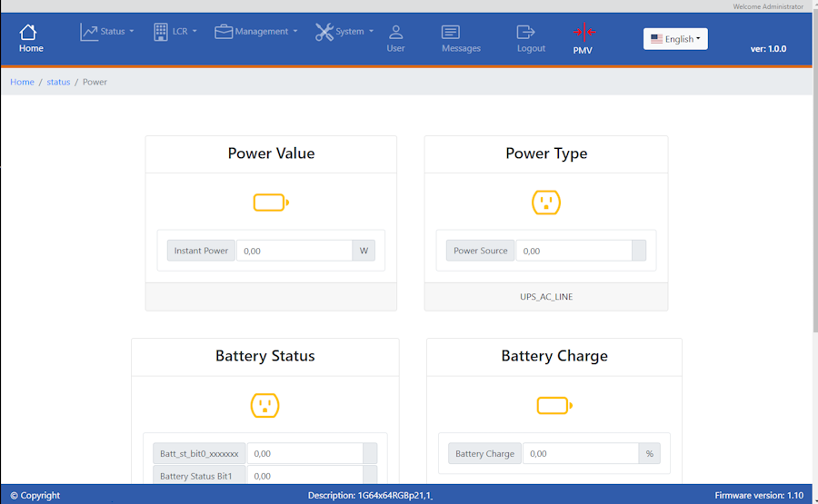The width and height of the screenshot is (818, 504).
Task: Click the Power Source label
Action: [x=481, y=251]
